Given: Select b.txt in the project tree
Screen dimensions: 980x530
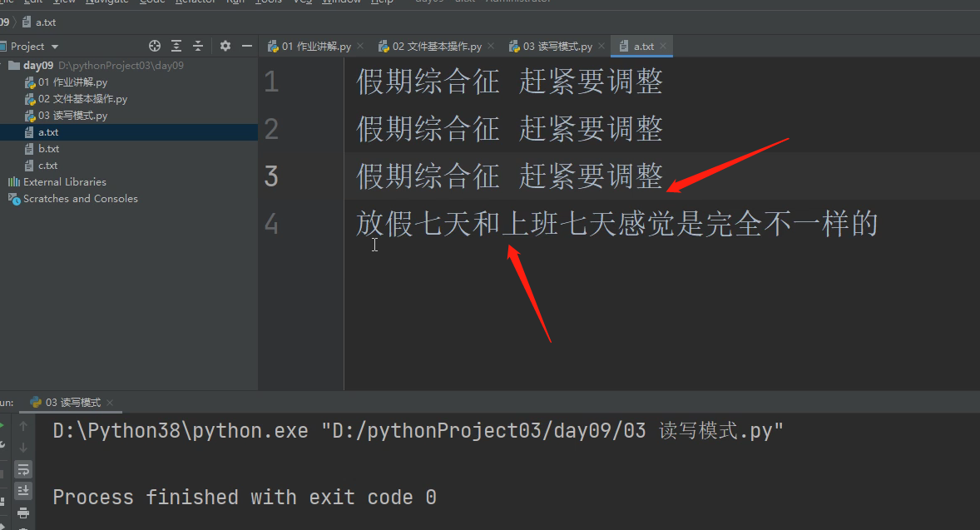Looking at the screenshot, I should click(42, 149).
